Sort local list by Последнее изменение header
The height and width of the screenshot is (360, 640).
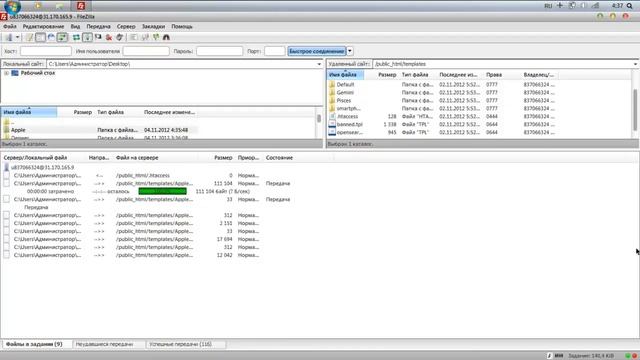[x=169, y=112]
